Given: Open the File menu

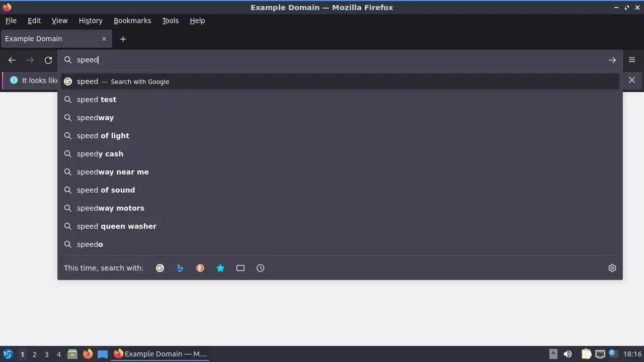Looking at the screenshot, I should pos(11,21).
